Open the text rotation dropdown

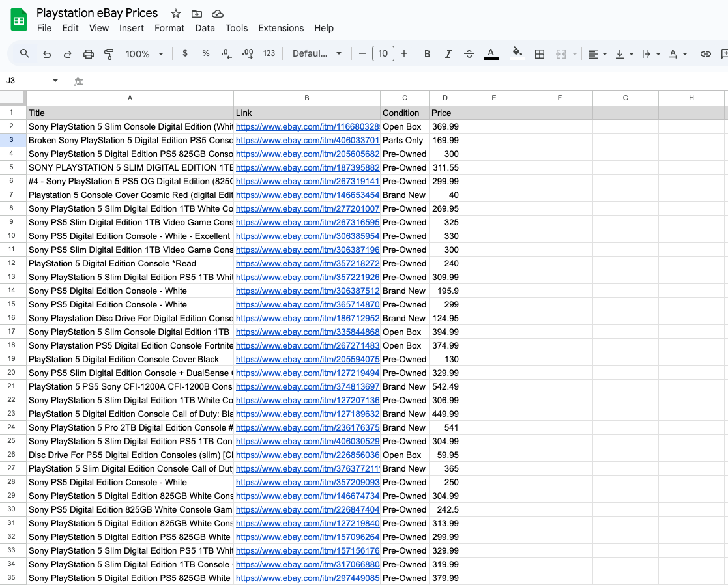point(678,54)
